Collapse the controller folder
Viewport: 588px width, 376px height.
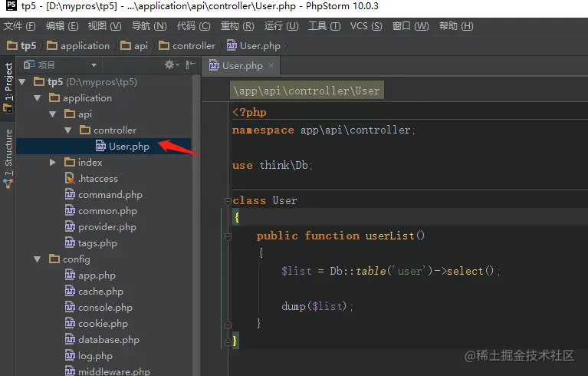(x=68, y=130)
